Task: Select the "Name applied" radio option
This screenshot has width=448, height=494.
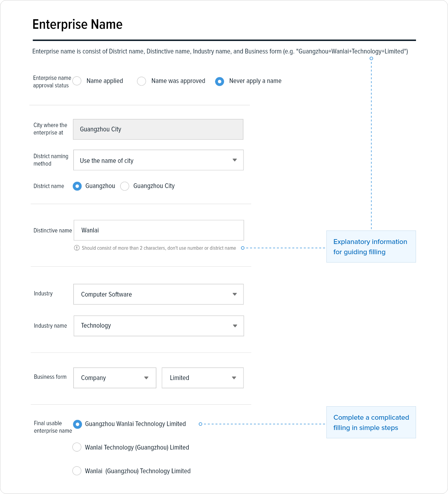Action: [x=77, y=81]
